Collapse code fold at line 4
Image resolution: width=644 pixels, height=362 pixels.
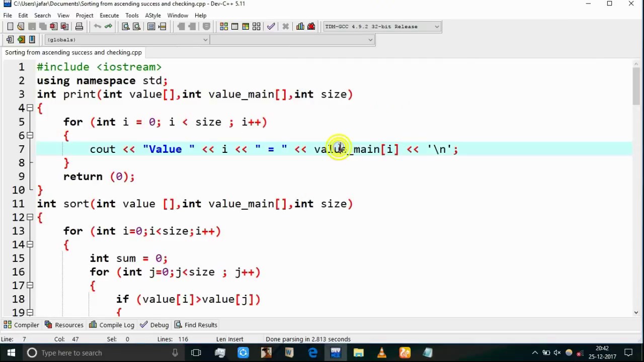(30, 108)
